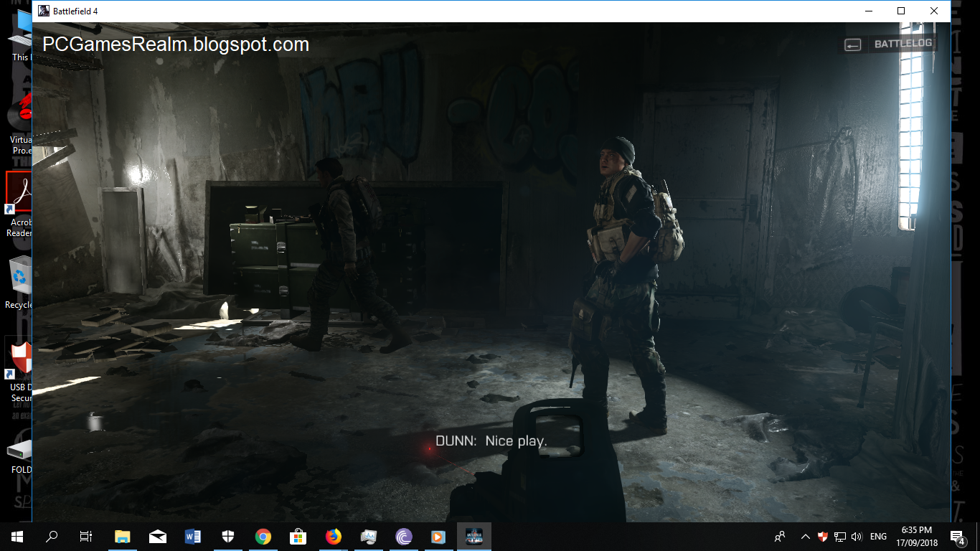Open Windows Defender shield on taskbar

[228, 537]
